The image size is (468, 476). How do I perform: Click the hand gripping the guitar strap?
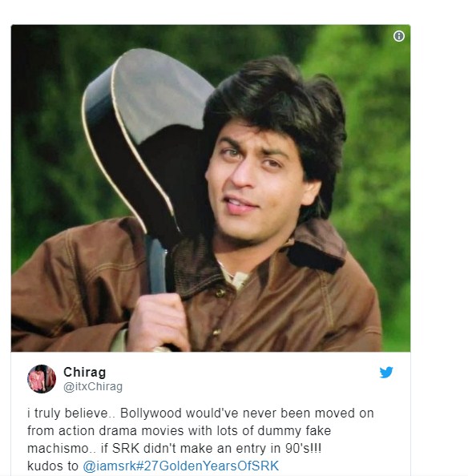(x=158, y=322)
